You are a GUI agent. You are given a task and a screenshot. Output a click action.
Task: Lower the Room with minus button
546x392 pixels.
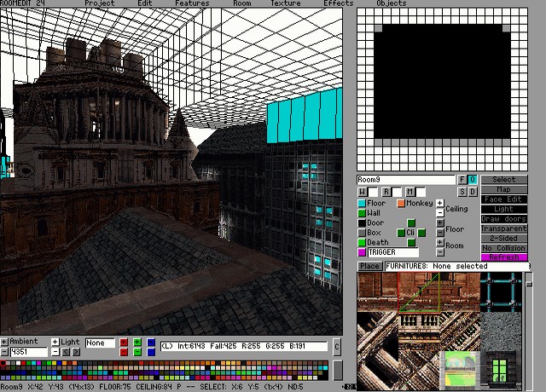(x=440, y=251)
